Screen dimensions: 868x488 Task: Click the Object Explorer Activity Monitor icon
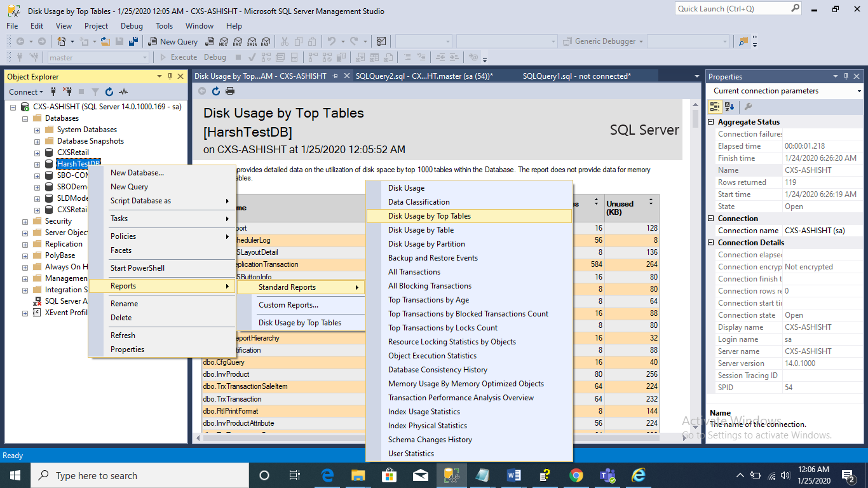point(123,91)
